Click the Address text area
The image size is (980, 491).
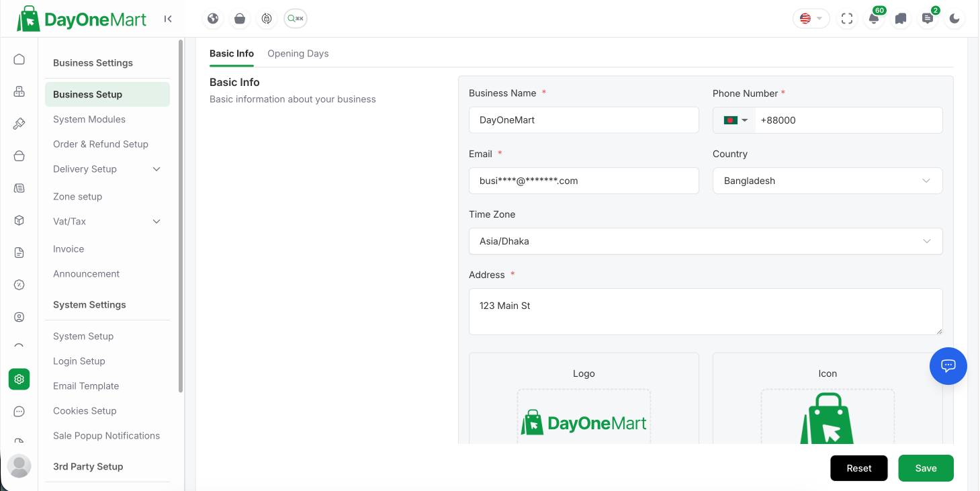click(x=706, y=312)
